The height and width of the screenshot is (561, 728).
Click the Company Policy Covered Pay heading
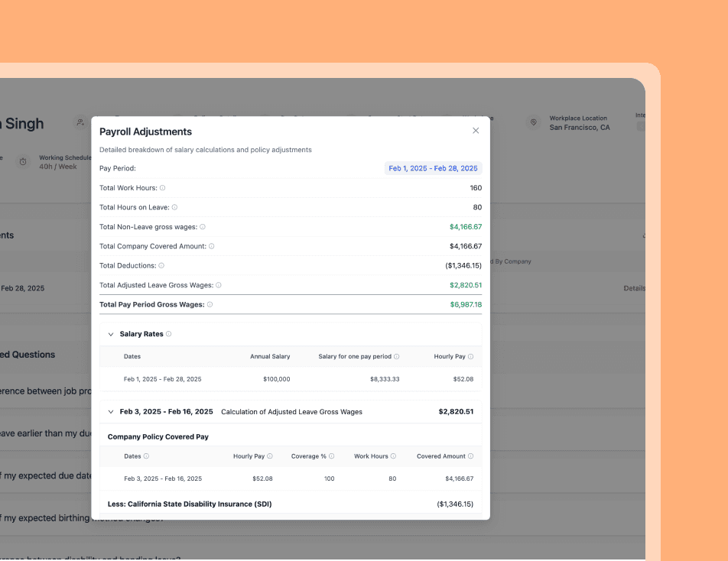(158, 437)
